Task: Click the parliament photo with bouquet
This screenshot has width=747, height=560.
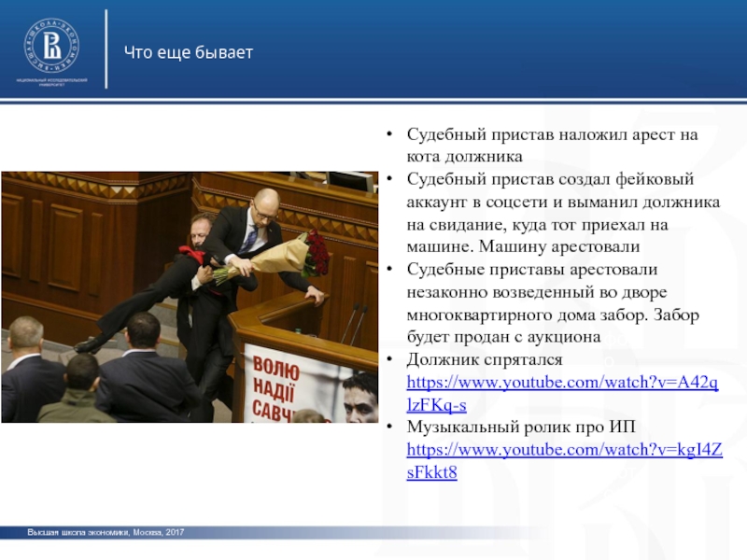Action: tap(190, 297)
